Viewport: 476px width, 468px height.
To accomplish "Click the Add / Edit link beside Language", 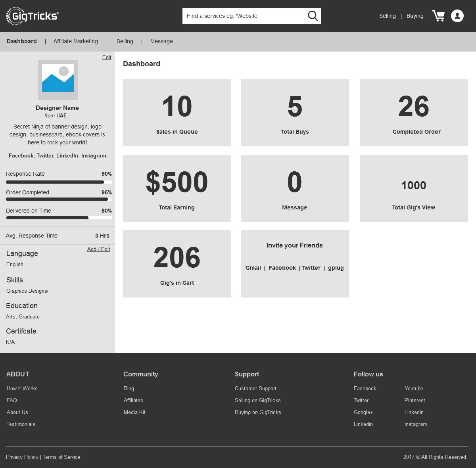I will coord(99,249).
